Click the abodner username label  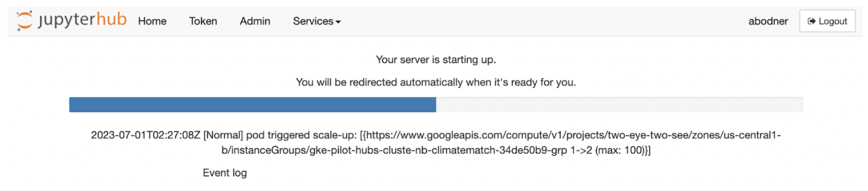768,21
